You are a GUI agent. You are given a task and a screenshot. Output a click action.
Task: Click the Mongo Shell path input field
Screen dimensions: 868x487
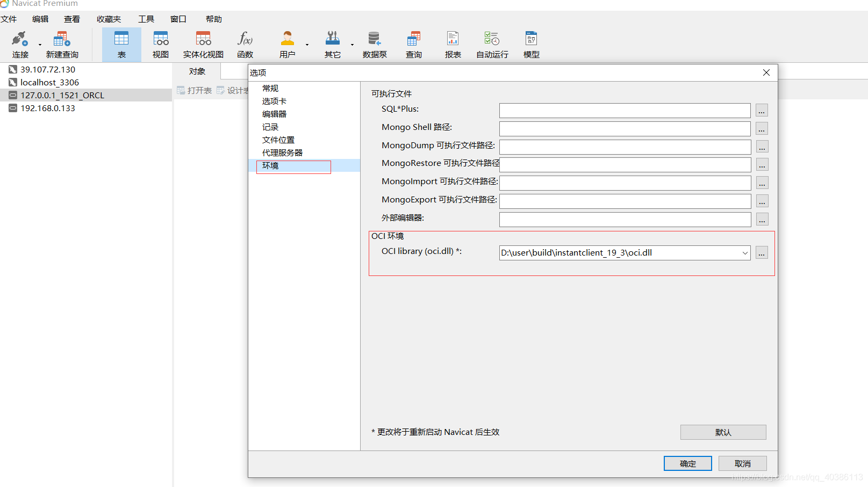point(625,129)
